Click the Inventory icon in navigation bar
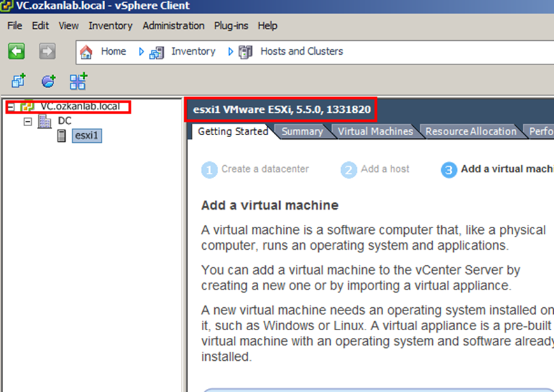 pyautogui.click(x=157, y=52)
